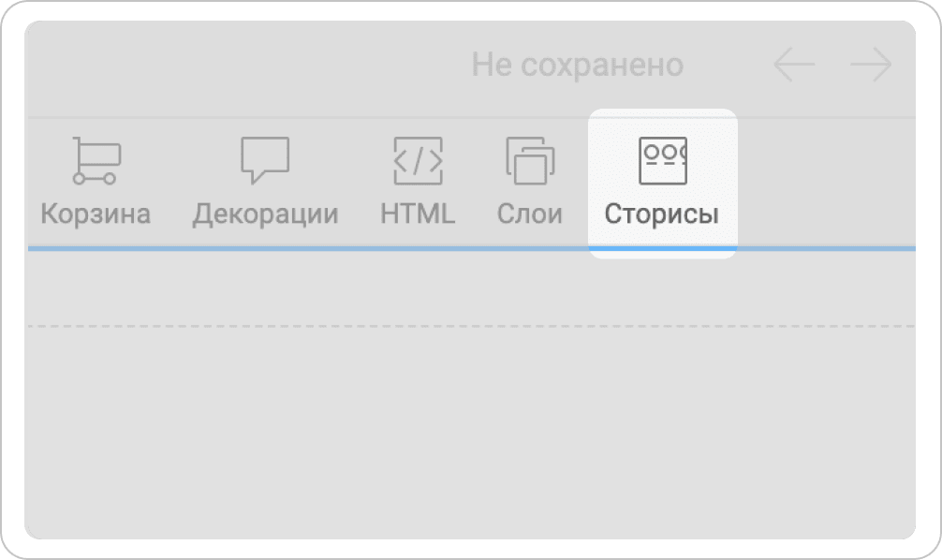Click the redo right arrow
The height and width of the screenshot is (560, 942).
[x=871, y=65]
